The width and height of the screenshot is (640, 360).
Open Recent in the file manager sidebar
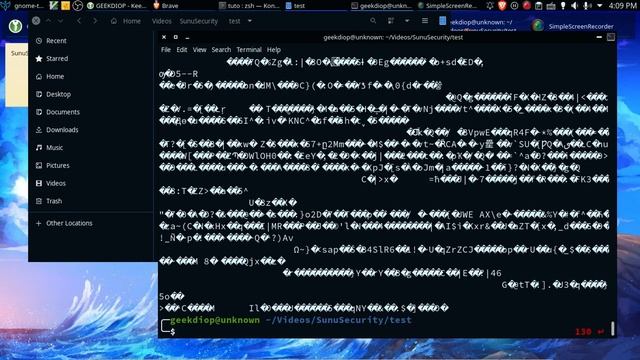(x=56, y=41)
